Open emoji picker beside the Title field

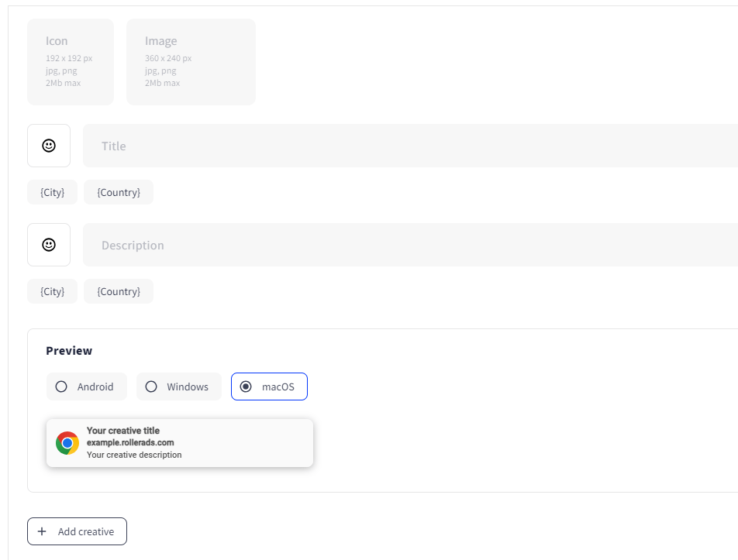pos(49,146)
